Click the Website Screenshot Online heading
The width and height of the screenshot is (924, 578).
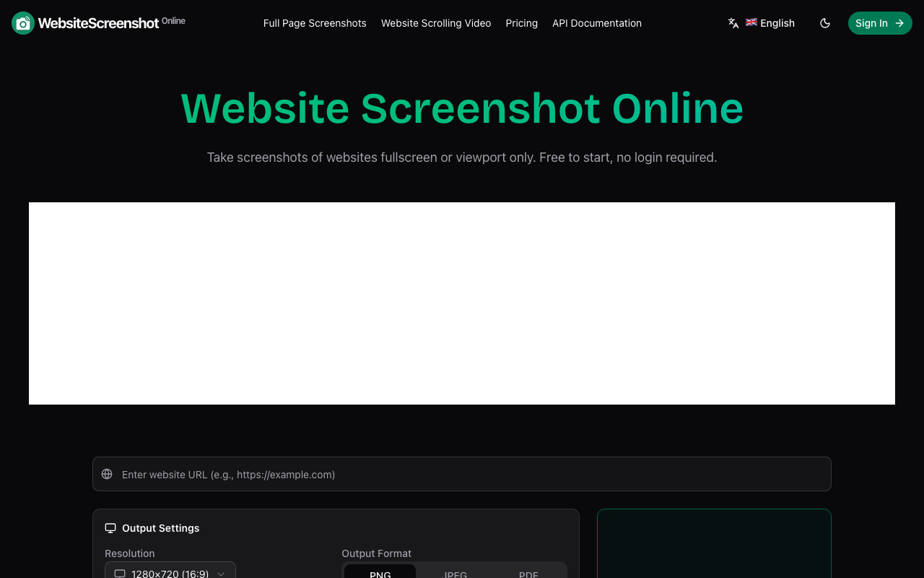pyautogui.click(x=462, y=108)
